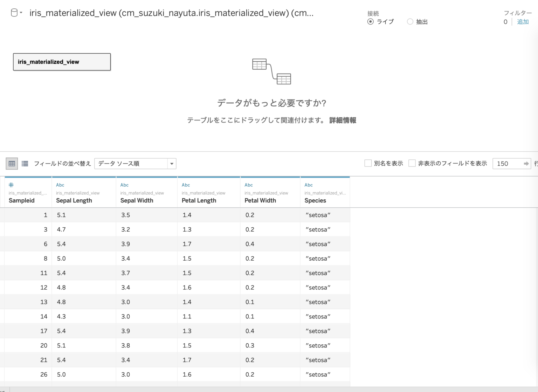Click the Abc type icon on Petal Length
Viewport: 538px width, 392px height.
pyautogui.click(x=185, y=185)
